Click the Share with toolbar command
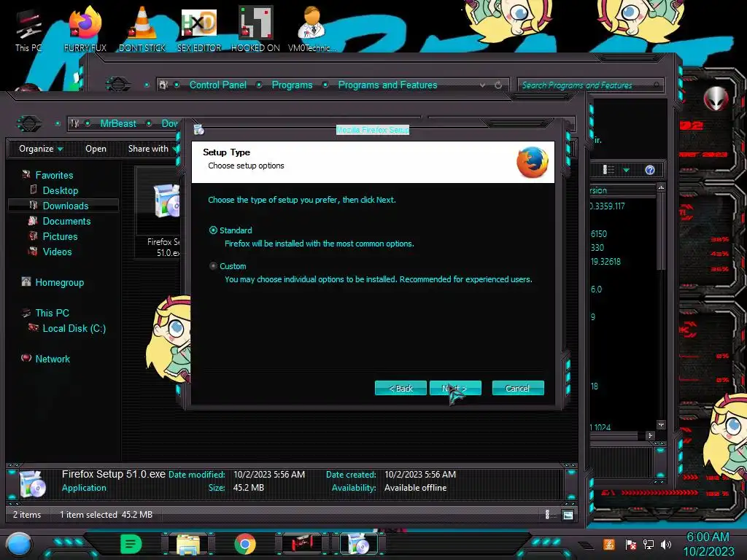Viewport: 747px width, 560px height. click(x=148, y=149)
